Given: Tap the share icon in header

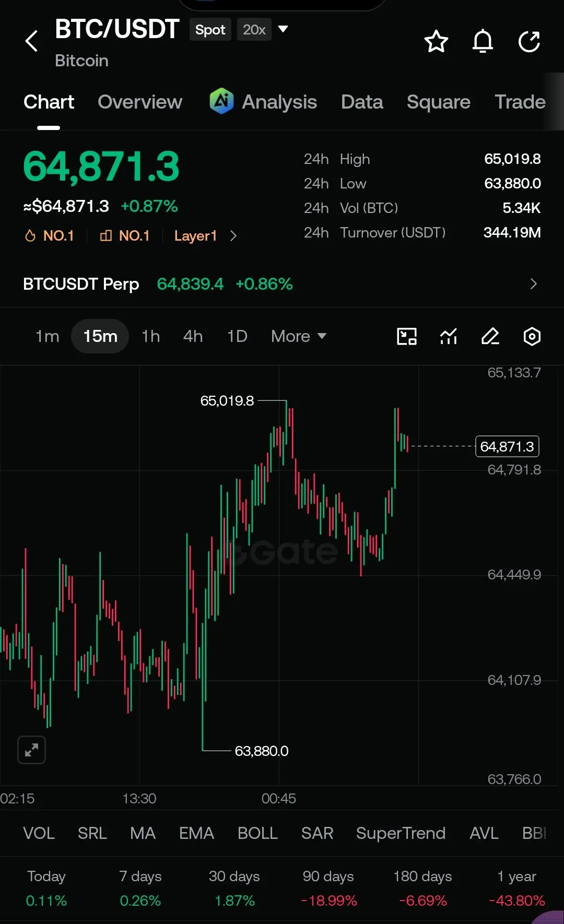Looking at the screenshot, I should (529, 41).
